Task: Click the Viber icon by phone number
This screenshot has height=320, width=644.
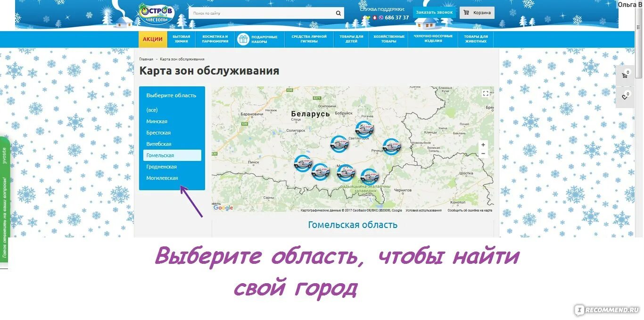Action: (381, 18)
